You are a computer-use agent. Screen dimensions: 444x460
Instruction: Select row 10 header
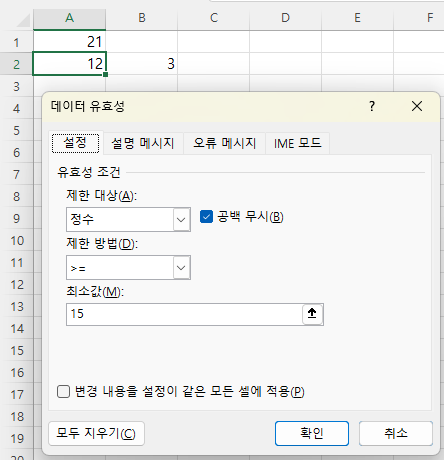[x=16, y=240]
